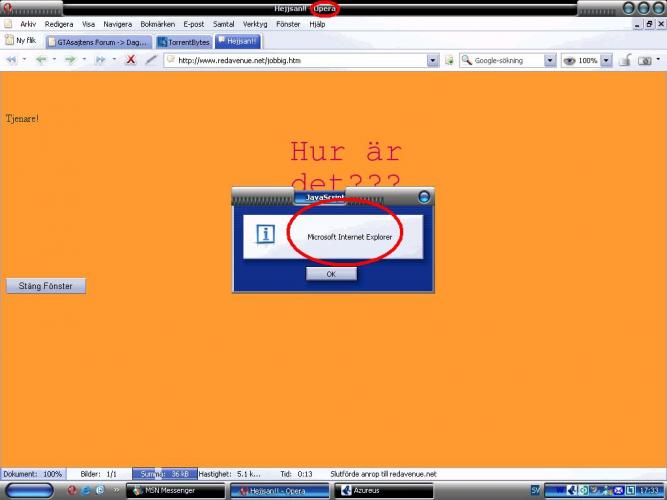
Task: Open Opera from quick launch red icon
Action: (72, 490)
